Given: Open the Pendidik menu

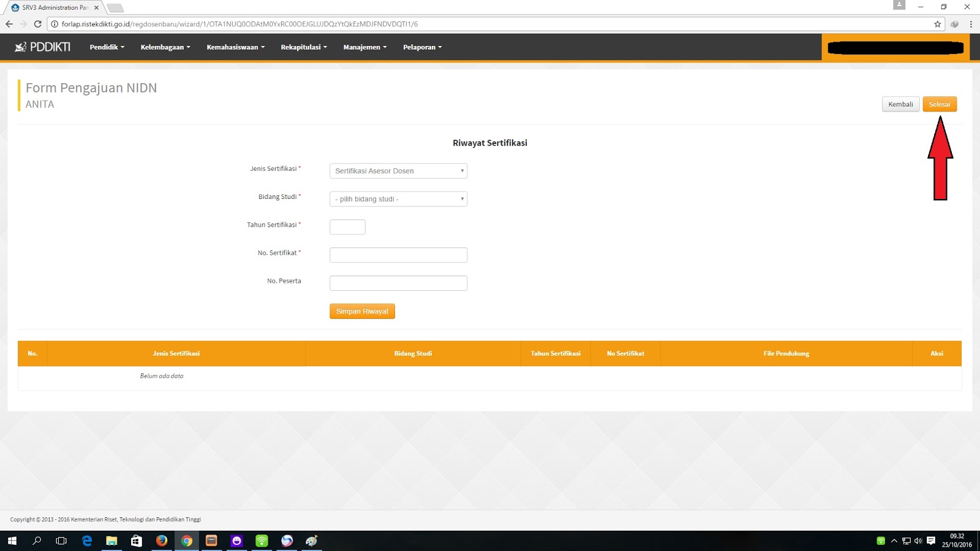Looking at the screenshot, I should point(107,47).
